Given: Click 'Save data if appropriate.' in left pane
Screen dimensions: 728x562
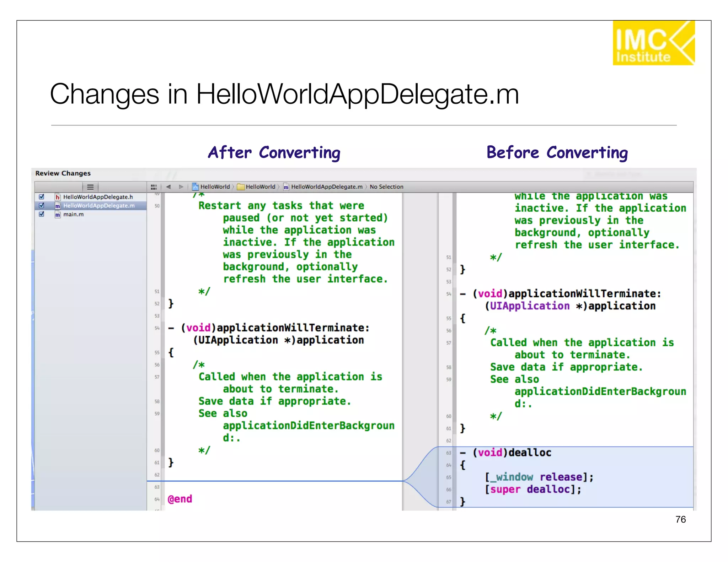Looking at the screenshot, I should tap(275, 401).
